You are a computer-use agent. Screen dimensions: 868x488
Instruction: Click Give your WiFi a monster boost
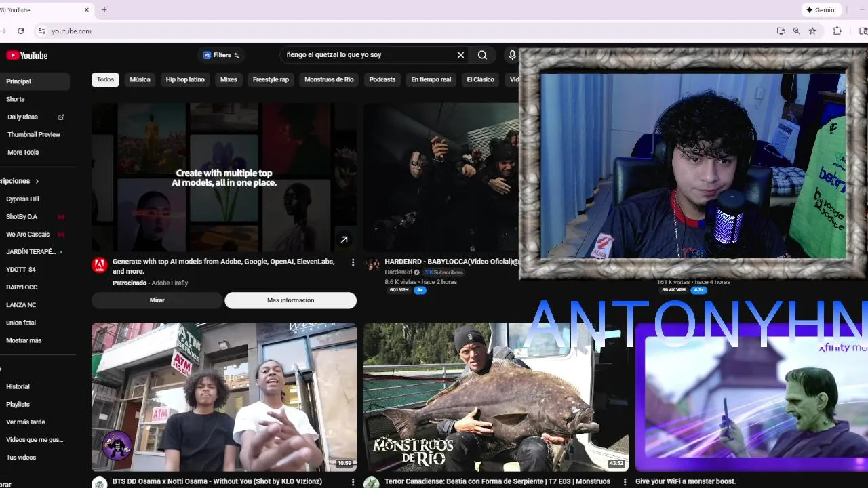686,481
